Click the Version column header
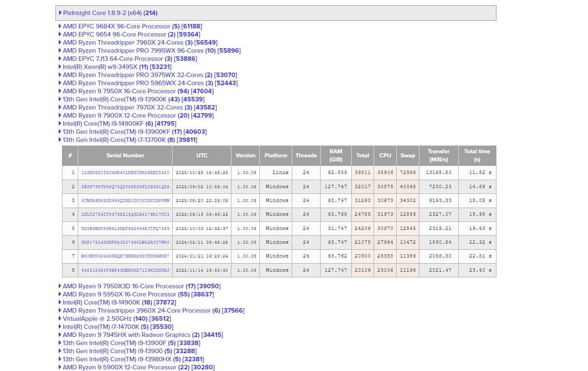The width and height of the screenshot is (588, 371). (x=246, y=156)
